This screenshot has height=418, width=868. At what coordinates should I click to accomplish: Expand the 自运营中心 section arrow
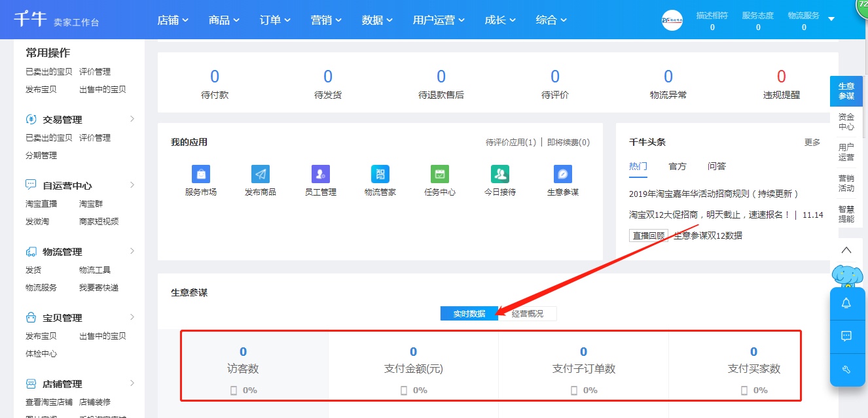coord(132,185)
